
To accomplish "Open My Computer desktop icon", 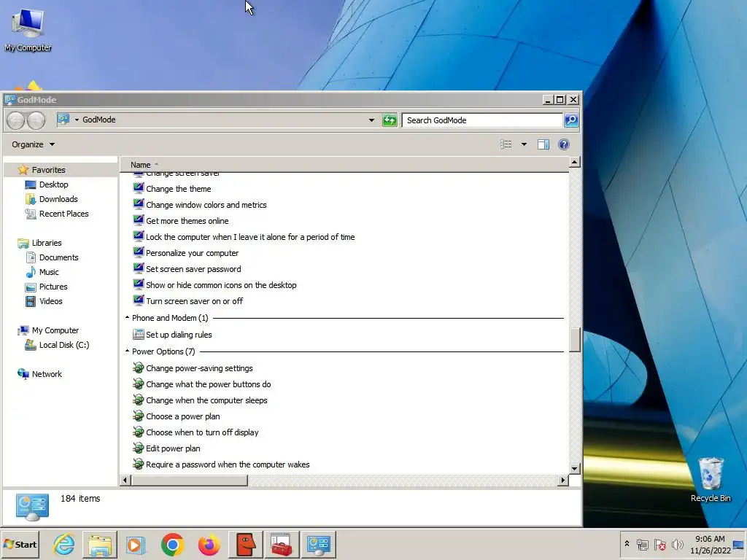I will click(x=28, y=30).
